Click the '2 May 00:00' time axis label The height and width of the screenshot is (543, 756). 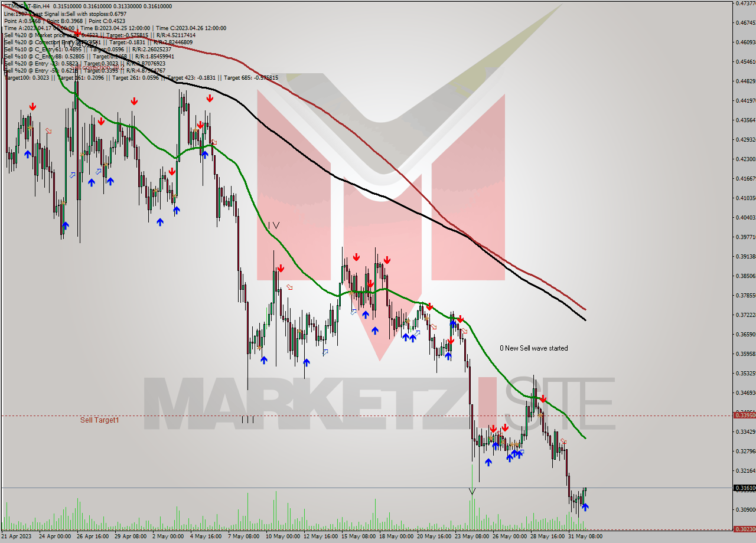[x=168, y=537]
